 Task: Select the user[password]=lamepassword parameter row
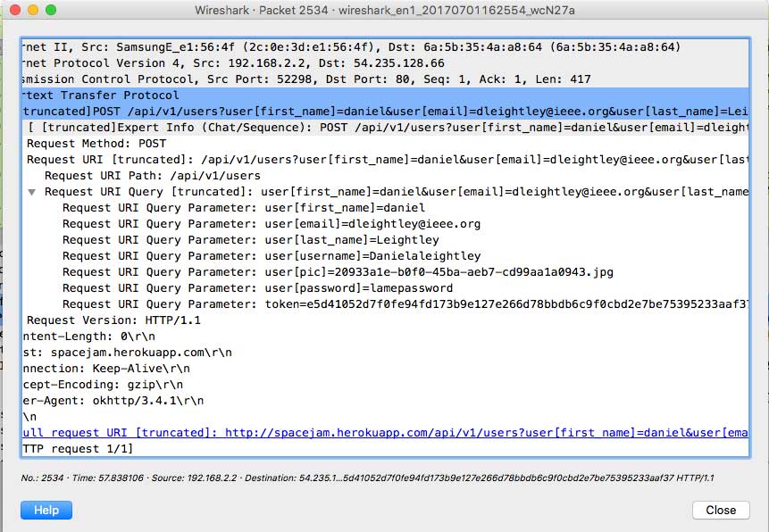pos(386,288)
